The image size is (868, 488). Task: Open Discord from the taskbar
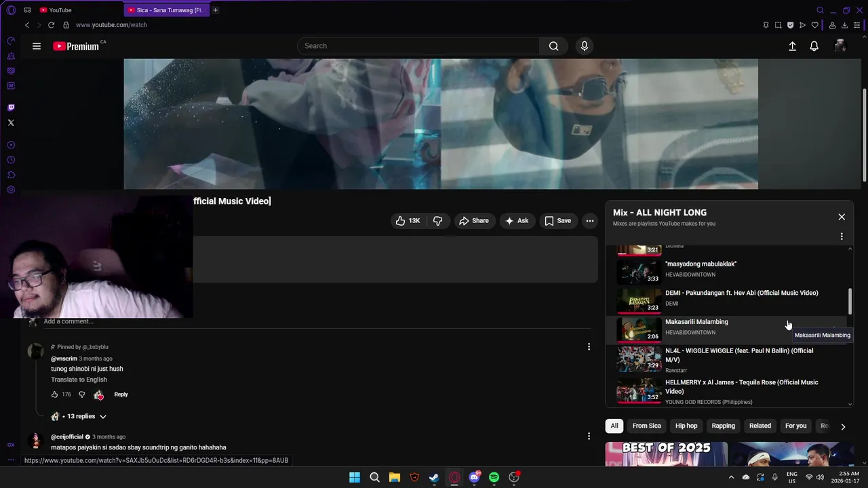tap(474, 477)
